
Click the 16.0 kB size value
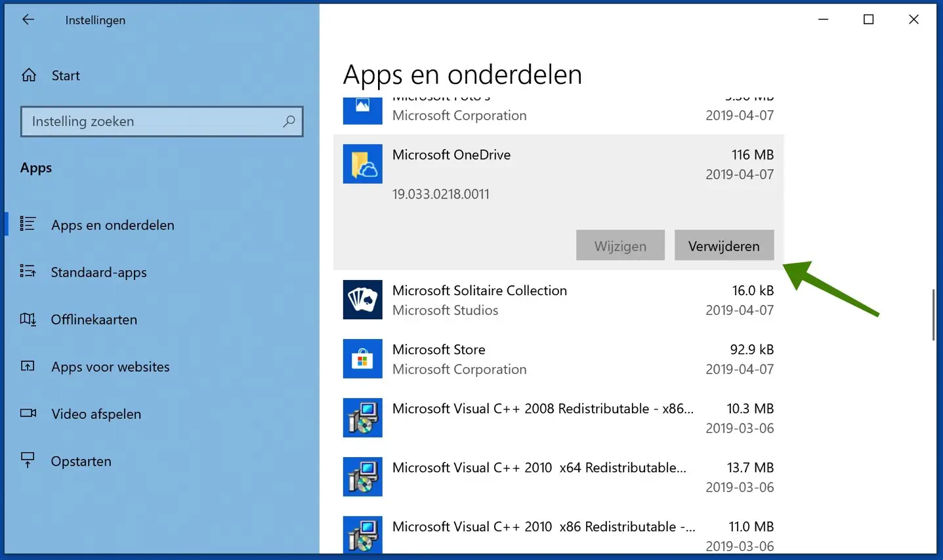(x=753, y=290)
